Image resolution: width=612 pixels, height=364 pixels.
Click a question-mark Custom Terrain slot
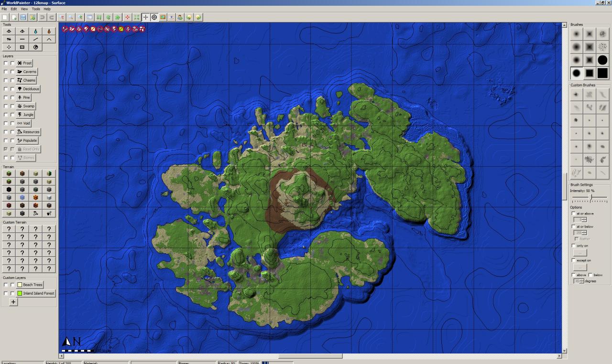[x=9, y=229]
